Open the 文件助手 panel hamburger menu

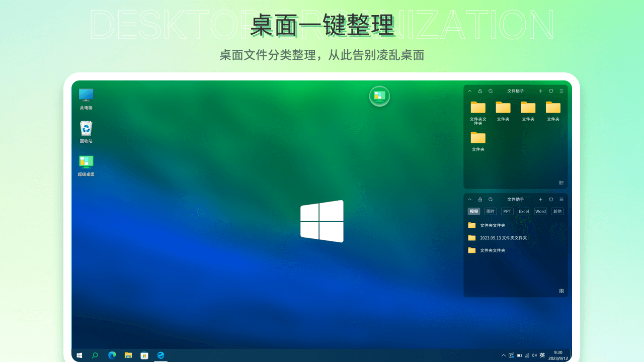click(561, 199)
